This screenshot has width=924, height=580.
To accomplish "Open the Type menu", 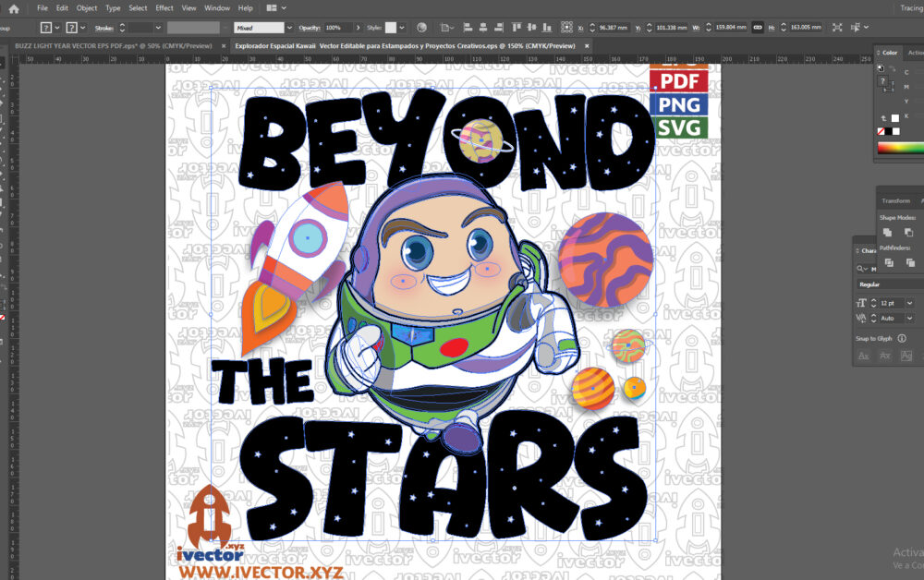I will point(113,8).
